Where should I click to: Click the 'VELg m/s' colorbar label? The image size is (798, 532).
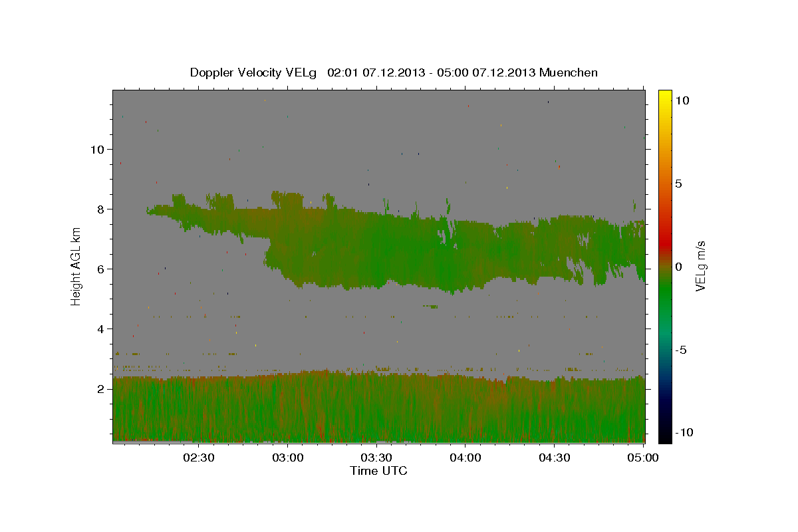pyautogui.click(x=700, y=266)
